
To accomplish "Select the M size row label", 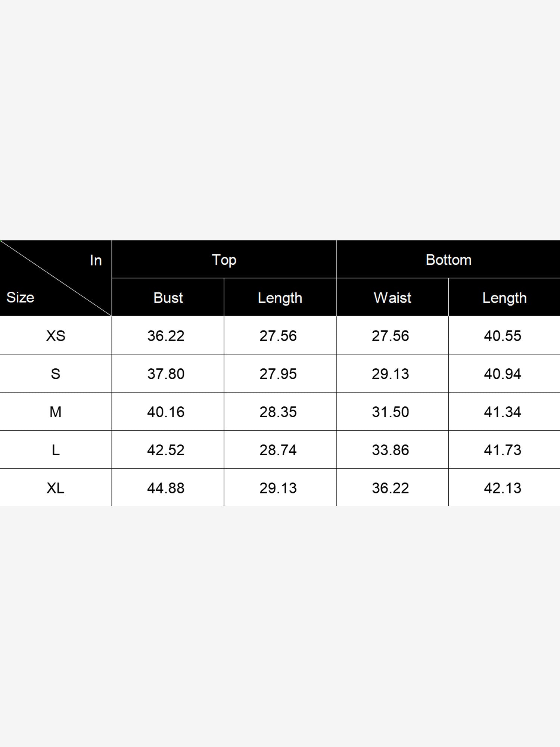I will click(56, 412).
